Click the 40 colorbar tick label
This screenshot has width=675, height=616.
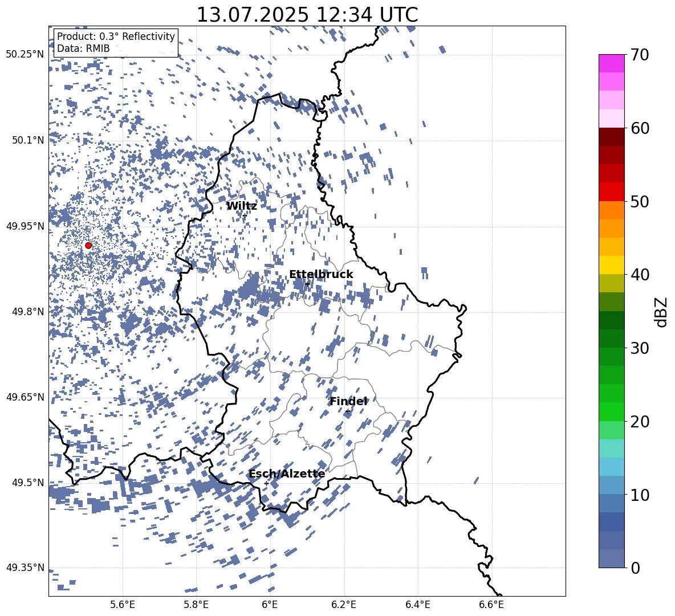[x=640, y=275]
